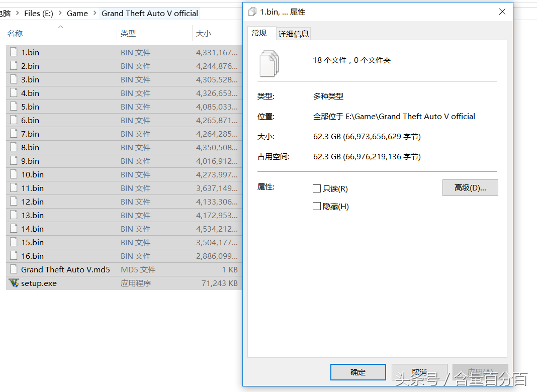The image size is (537, 392).
Task: Click the 5.bin file icon
Action: [14, 107]
